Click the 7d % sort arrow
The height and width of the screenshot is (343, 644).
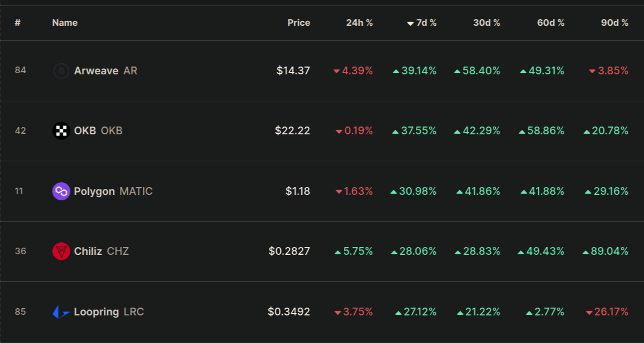pyautogui.click(x=410, y=24)
